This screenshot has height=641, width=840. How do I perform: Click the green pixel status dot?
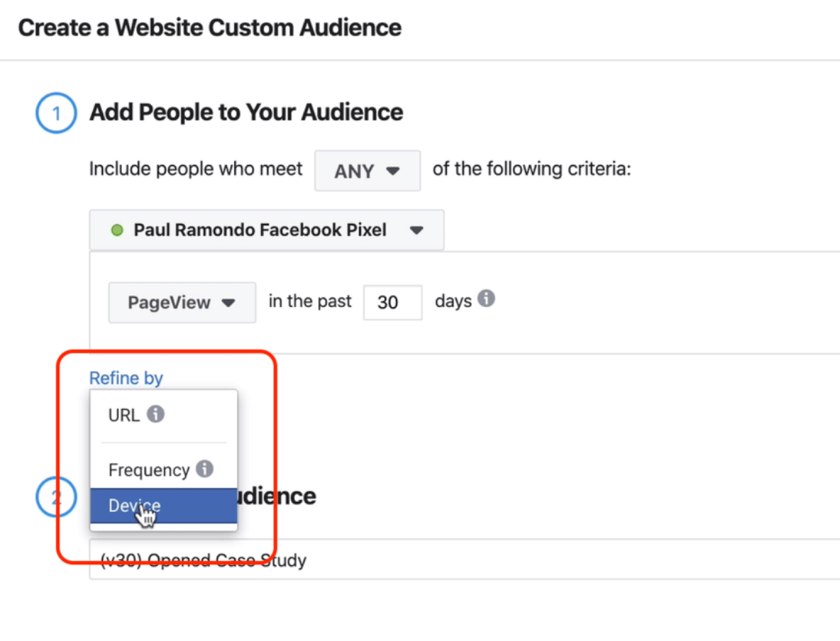pyautogui.click(x=117, y=230)
